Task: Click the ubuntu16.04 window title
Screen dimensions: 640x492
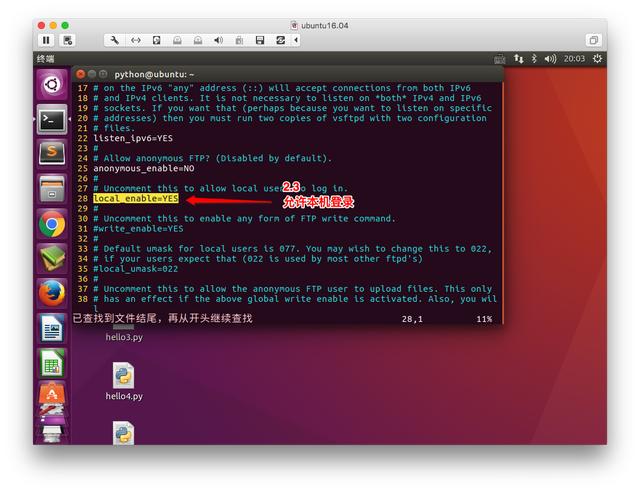Action: 324,25
